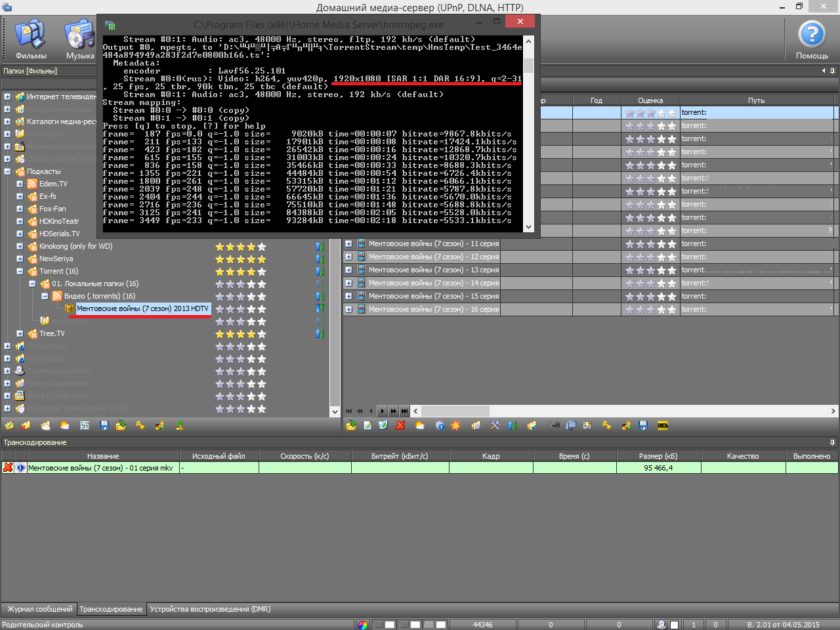Click the color wheel icon in the status bar
Image resolution: width=840 pixels, height=630 pixels.
coord(363,625)
